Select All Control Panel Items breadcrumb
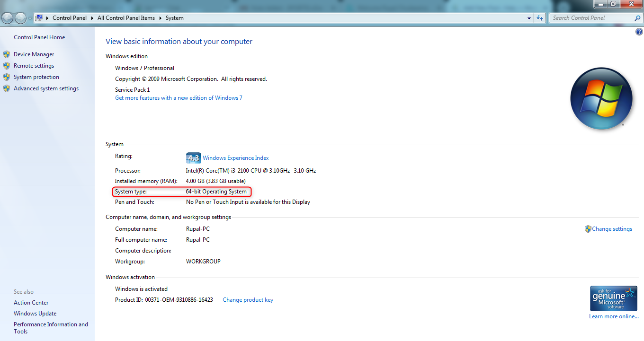This screenshot has width=644, height=341. coord(126,18)
